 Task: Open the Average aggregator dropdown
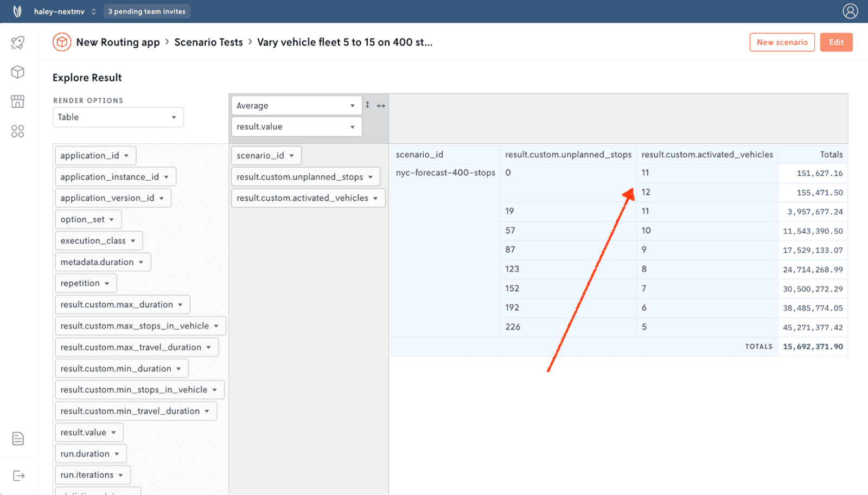(297, 105)
